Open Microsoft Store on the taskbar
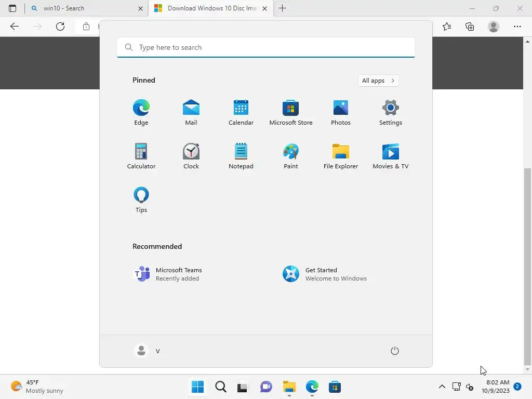This screenshot has width=532, height=399. 335,387
